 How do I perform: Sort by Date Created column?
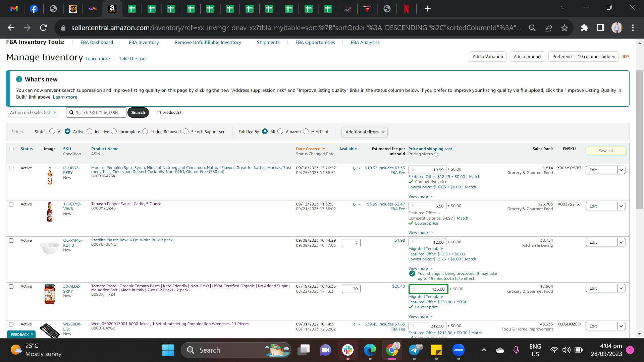(311, 149)
